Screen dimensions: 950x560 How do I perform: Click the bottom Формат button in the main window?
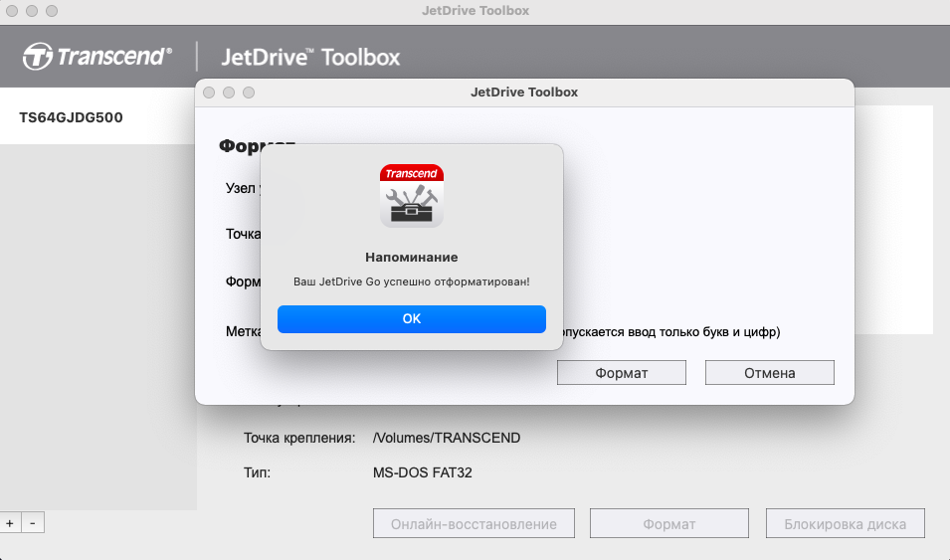point(668,523)
